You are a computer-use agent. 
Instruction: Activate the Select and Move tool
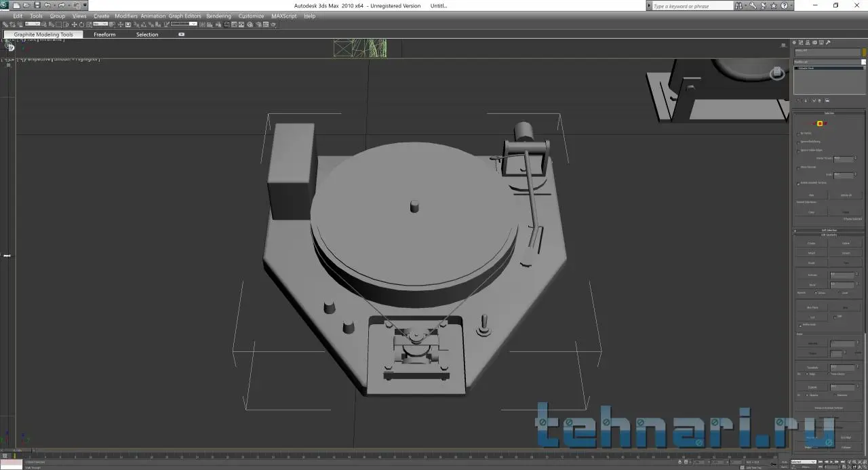tap(74, 24)
